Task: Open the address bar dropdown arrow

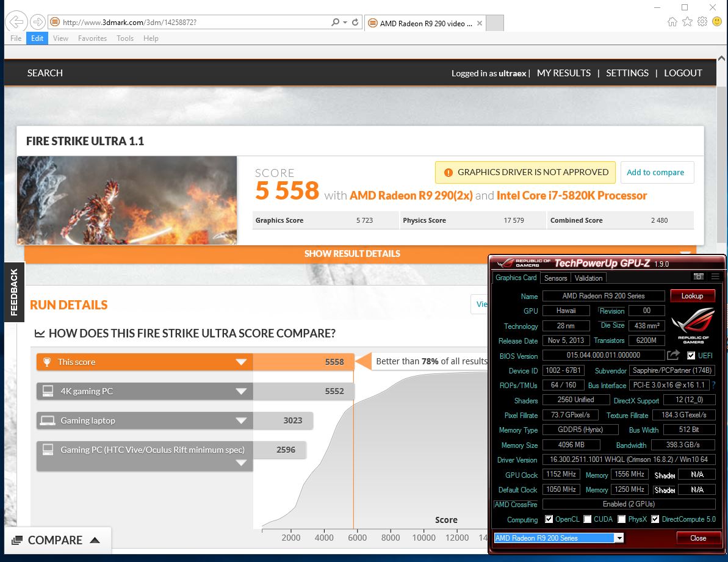Action: click(x=345, y=22)
